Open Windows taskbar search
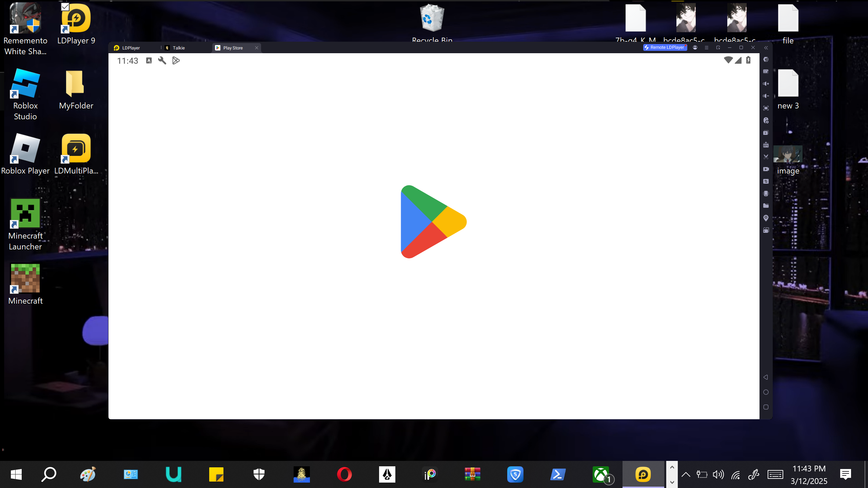 click(x=49, y=474)
